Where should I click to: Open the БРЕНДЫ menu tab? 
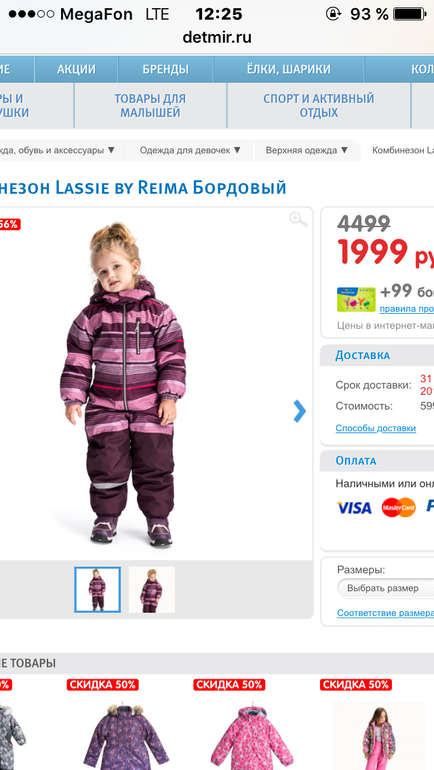(x=165, y=69)
